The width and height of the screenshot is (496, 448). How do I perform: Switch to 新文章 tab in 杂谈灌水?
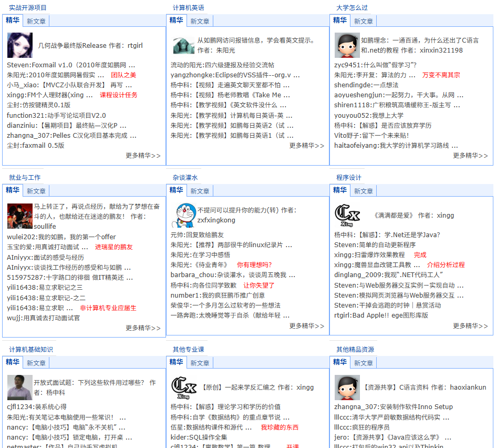(x=200, y=191)
